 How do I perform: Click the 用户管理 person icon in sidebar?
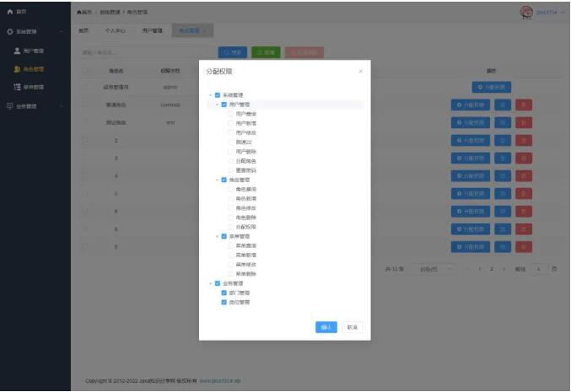point(17,51)
